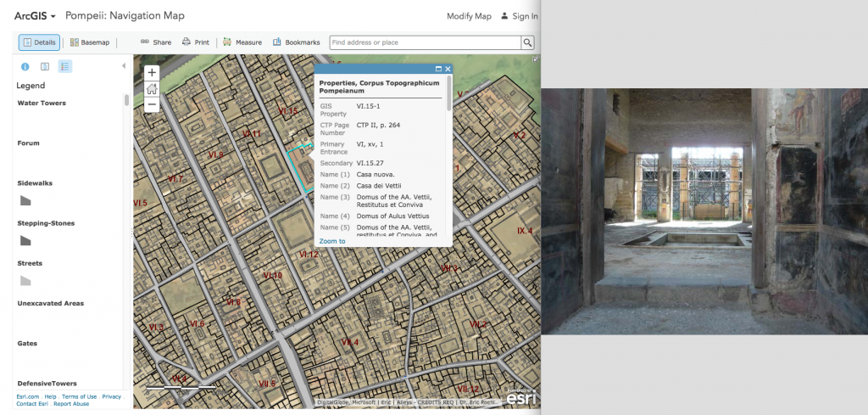Click the Stepping-Stones legend swatch
This screenshot has height=415, width=868.
(x=25, y=240)
